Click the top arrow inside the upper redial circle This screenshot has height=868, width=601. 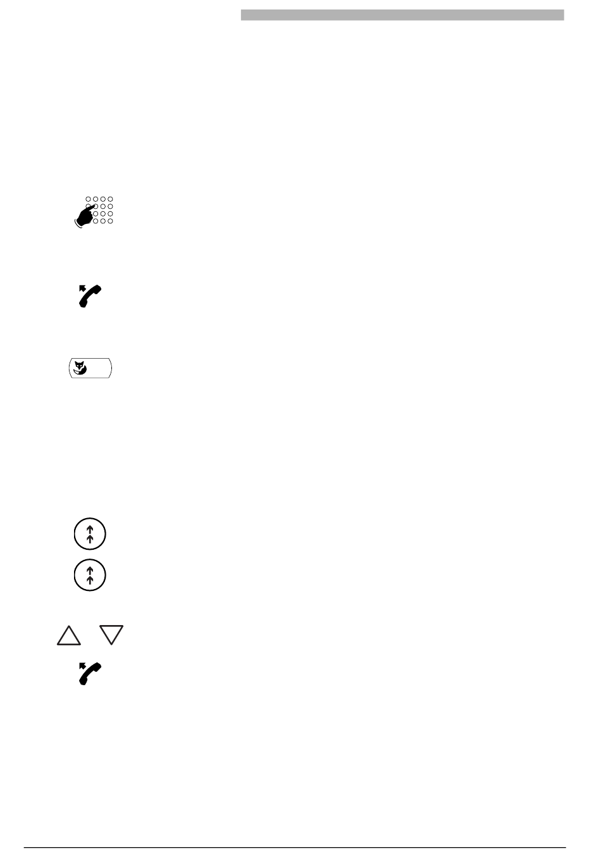tap(90, 529)
